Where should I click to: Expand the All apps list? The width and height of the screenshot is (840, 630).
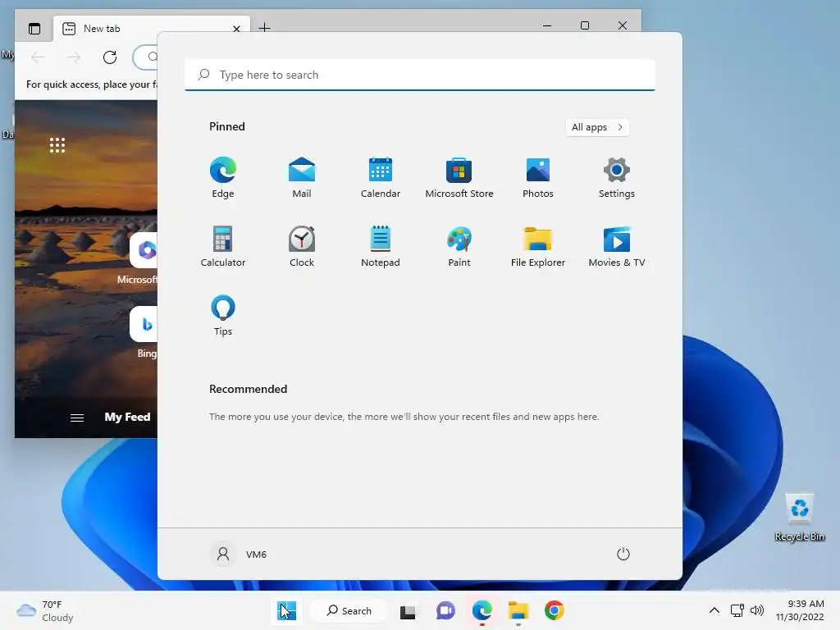point(597,127)
